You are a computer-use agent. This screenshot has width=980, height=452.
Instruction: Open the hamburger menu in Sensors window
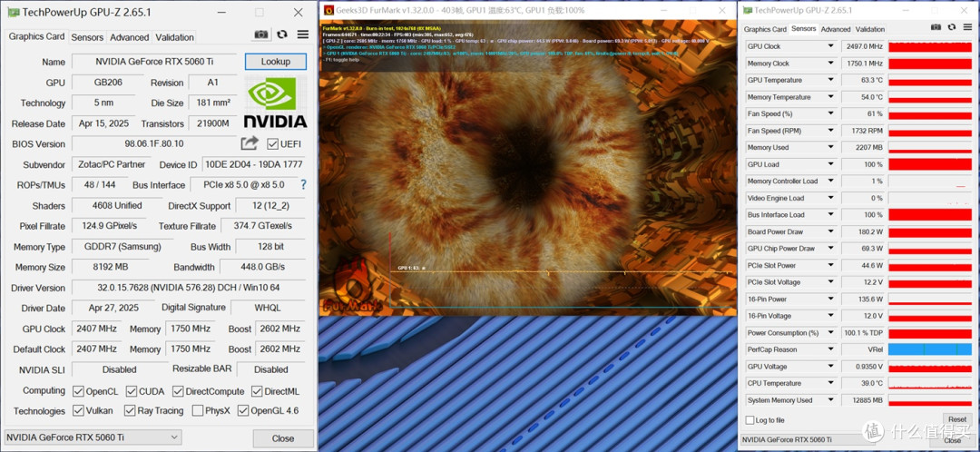[967, 27]
